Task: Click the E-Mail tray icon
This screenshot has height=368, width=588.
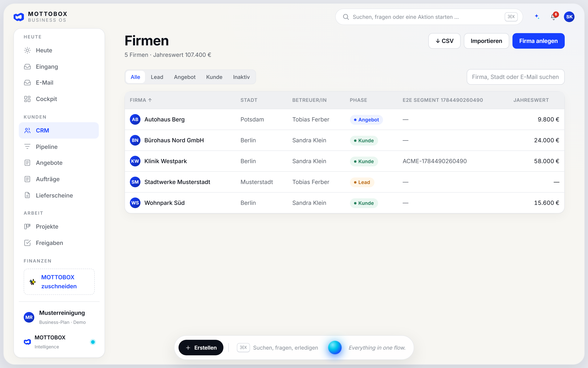Action: (x=27, y=83)
